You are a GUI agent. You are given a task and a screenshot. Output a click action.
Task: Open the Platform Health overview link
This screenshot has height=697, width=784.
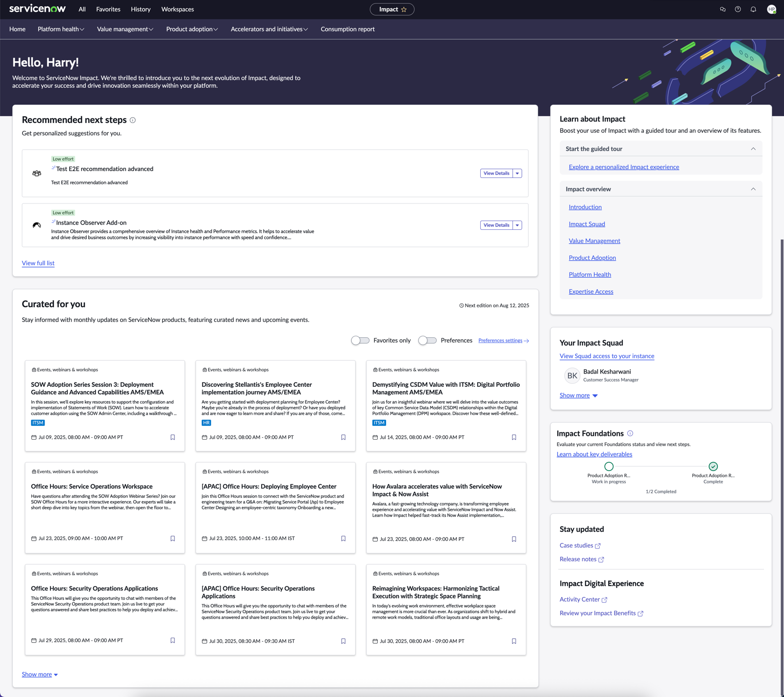coord(590,275)
